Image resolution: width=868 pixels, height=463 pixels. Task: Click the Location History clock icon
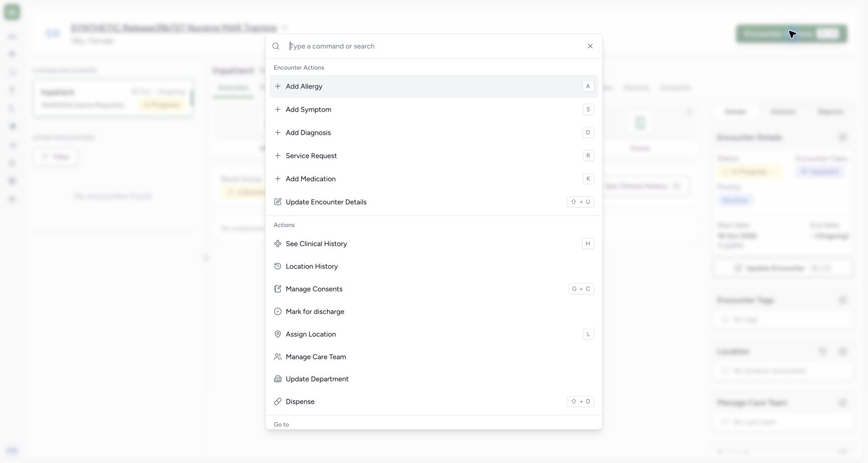tap(278, 266)
